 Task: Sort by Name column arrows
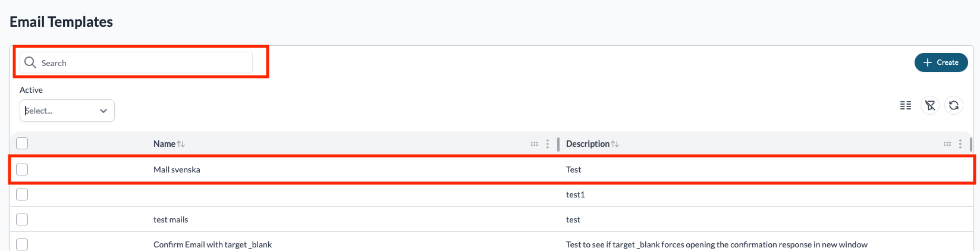181,144
